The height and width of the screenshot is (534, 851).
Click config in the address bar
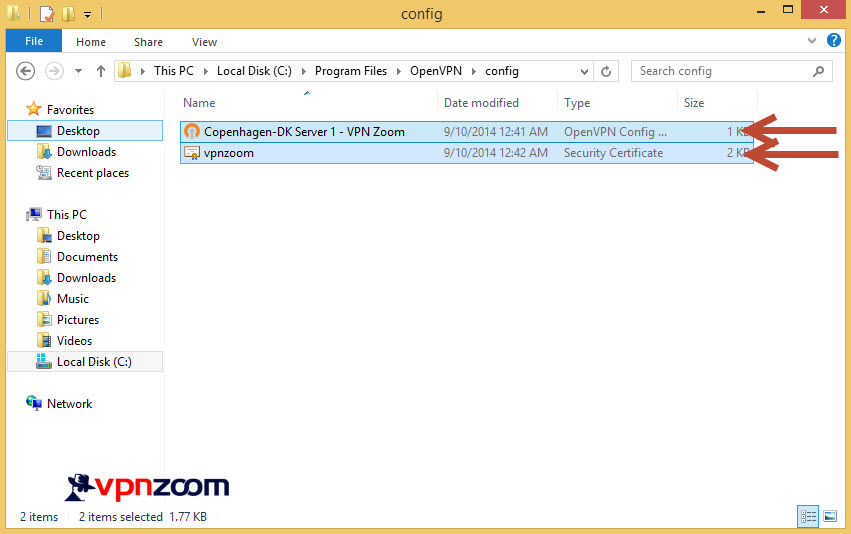pyautogui.click(x=501, y=71)
